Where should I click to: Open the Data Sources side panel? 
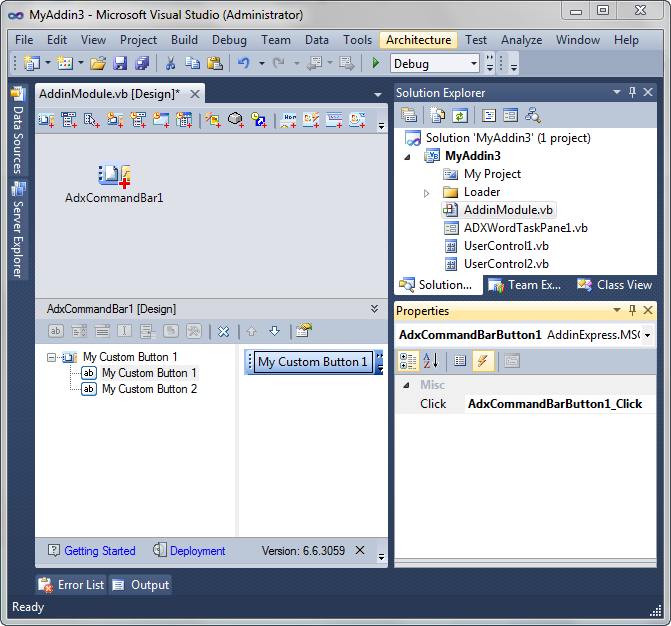coord(17,132)
